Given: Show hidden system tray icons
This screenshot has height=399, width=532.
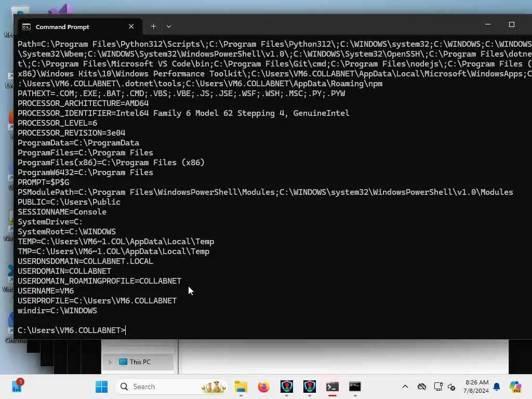Looking at the screenshot, I should pyautogui.click(x=405, y=387).
